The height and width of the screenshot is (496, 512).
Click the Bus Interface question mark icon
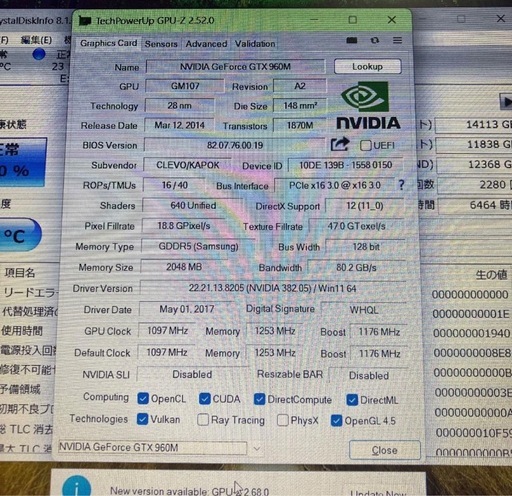pos(402,185)
